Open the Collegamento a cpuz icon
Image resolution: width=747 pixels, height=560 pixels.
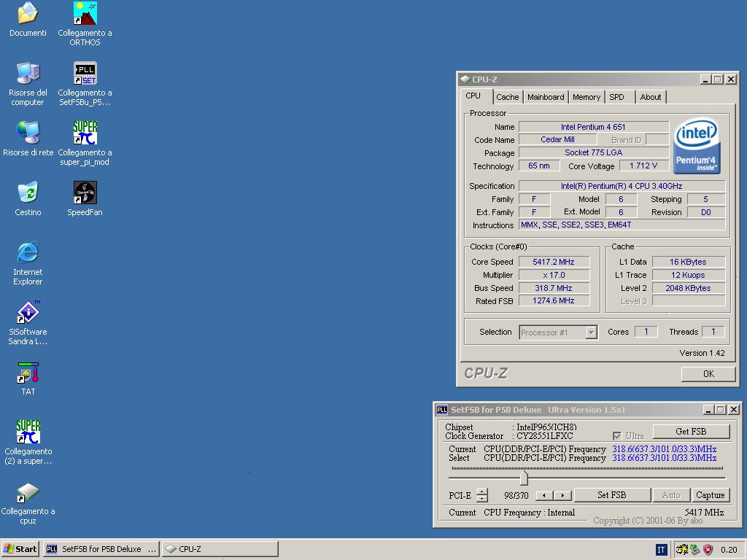pos(28,492)
